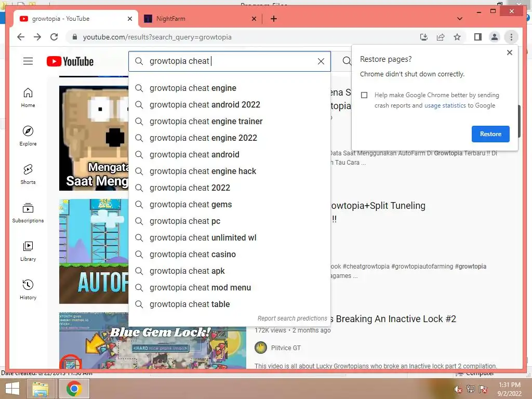Open Chrome's tab search dropdown arrow
This screenshot has width=532, height=399.
460,19
